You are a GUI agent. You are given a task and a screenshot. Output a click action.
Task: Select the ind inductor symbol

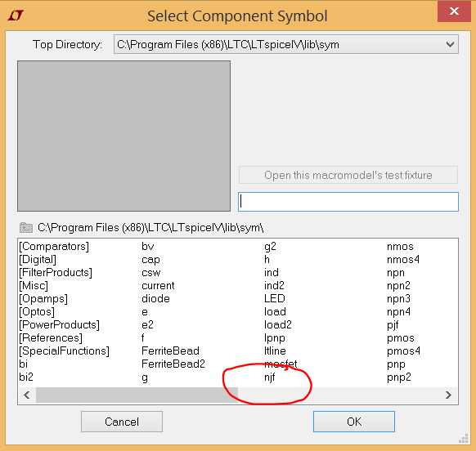tap(272, 273)
